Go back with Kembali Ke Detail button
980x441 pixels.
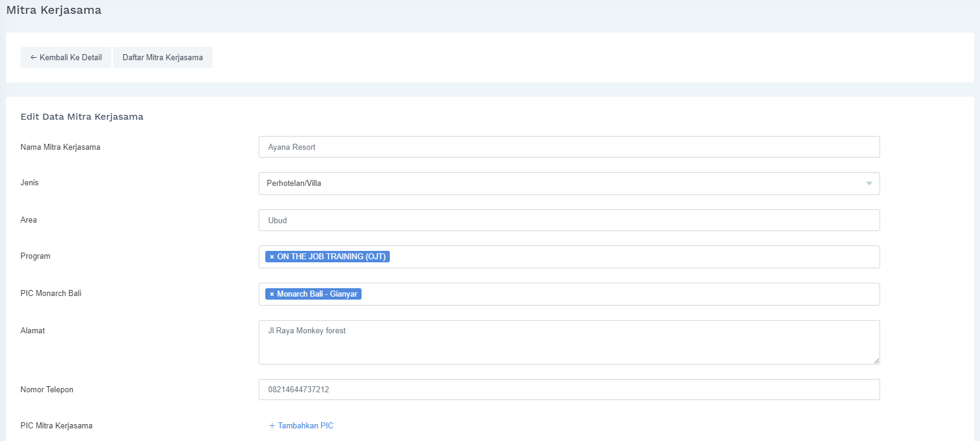[66, 58]
